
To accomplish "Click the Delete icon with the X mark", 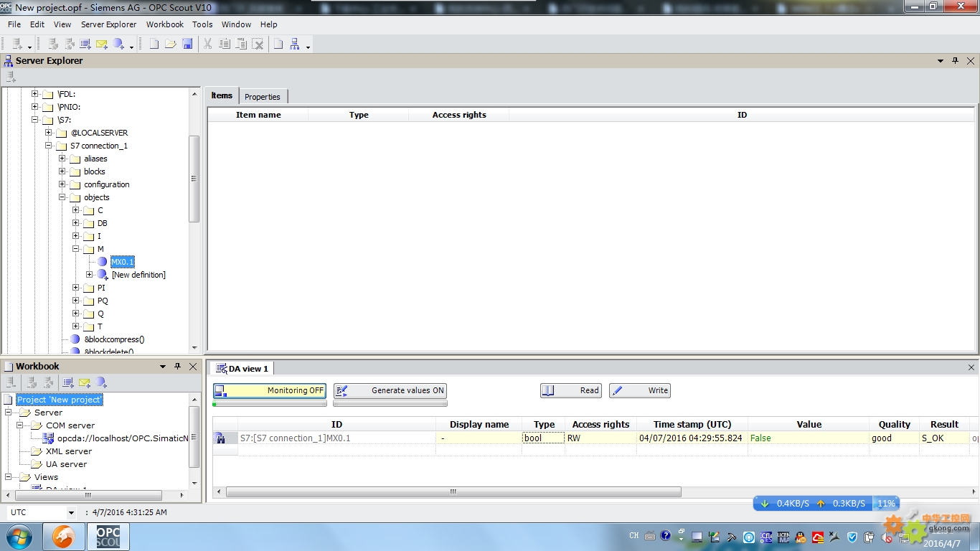I will coord(258,44).
